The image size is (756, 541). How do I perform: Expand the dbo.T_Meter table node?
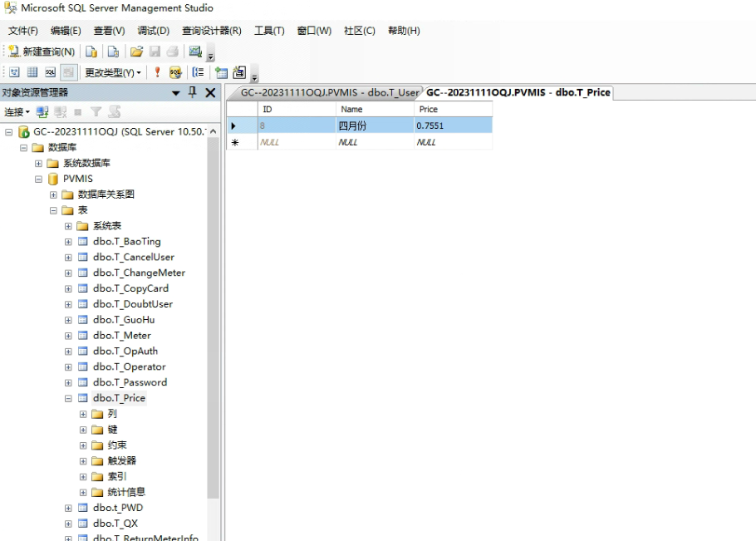[68, 336]
